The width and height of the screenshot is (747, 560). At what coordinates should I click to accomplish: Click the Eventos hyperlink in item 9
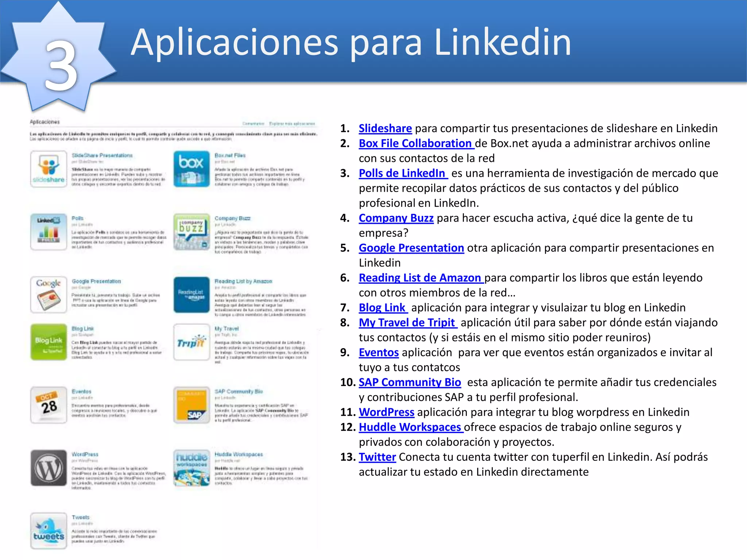[x=379, y=353]
